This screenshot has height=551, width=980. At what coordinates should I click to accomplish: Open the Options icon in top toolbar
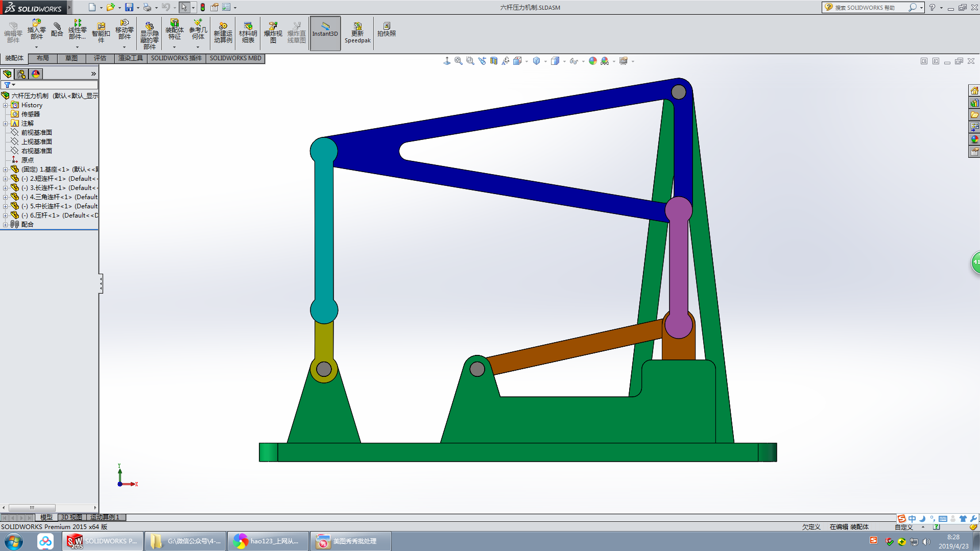[226, 7]
